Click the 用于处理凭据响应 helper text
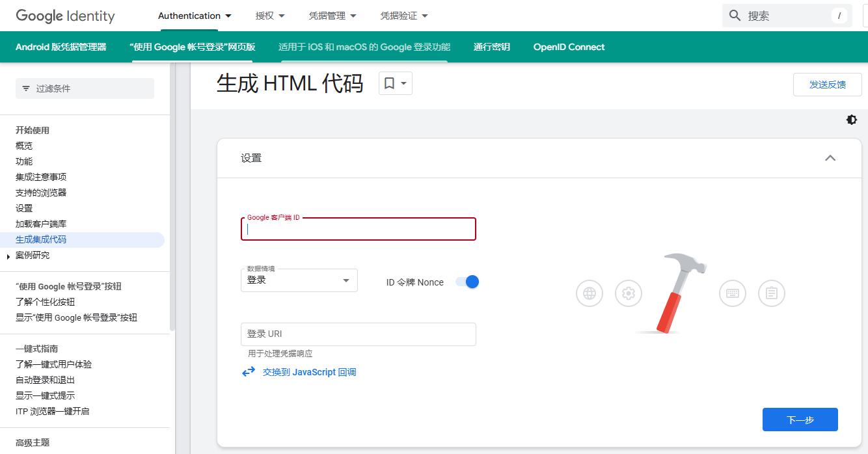Viewport: 868px width, 454px height. pyautogui.click(x=280, y=354)
